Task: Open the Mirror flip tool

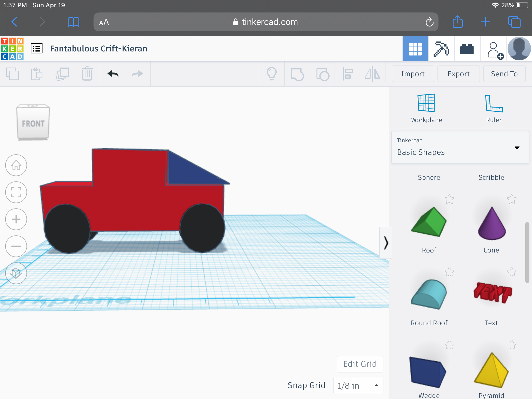Action: click(372, 74)
